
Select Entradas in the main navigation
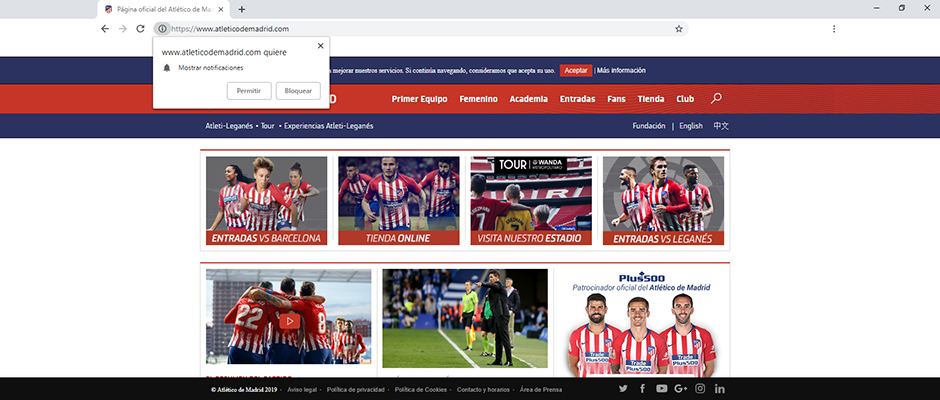(x=577, y=99)
